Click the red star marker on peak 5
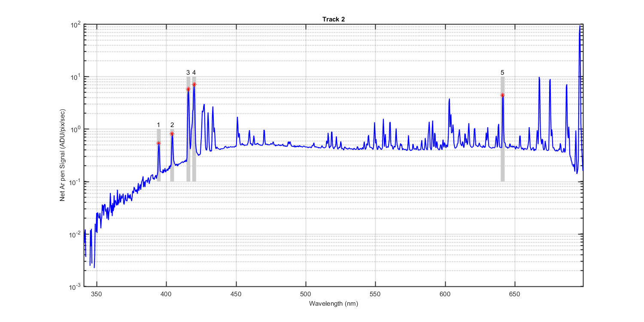Screen dimensions: 644x322 pyautogui.click(x=502, y=95)
